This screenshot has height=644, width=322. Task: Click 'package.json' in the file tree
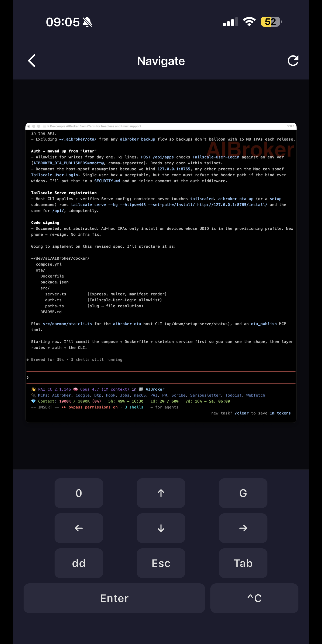[55, 282]
